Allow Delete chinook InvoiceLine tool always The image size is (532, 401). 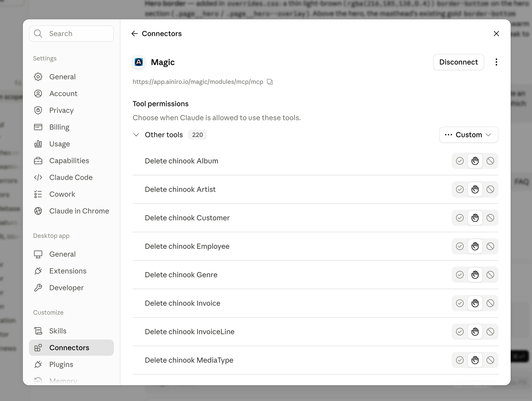point(460,332)
